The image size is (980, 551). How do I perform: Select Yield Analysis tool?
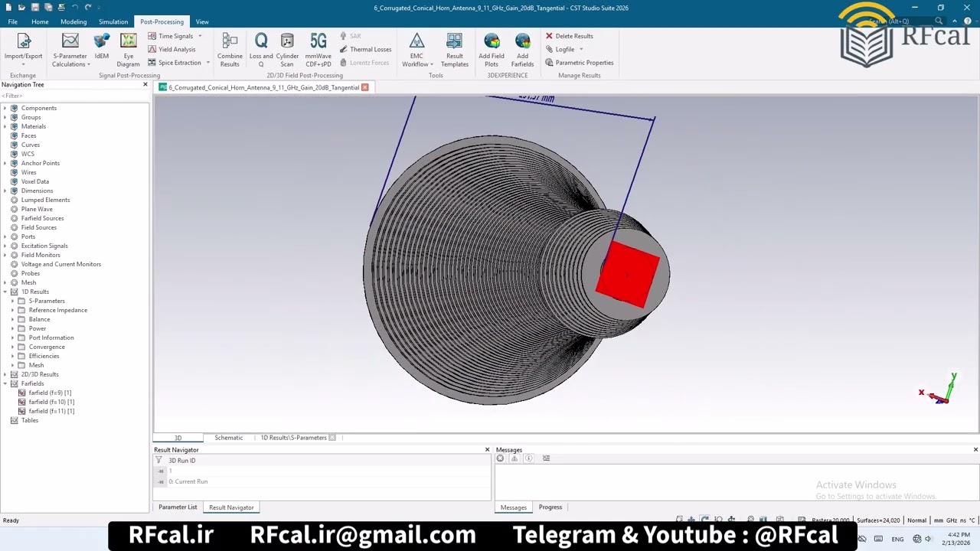click(x=171, y=50)
